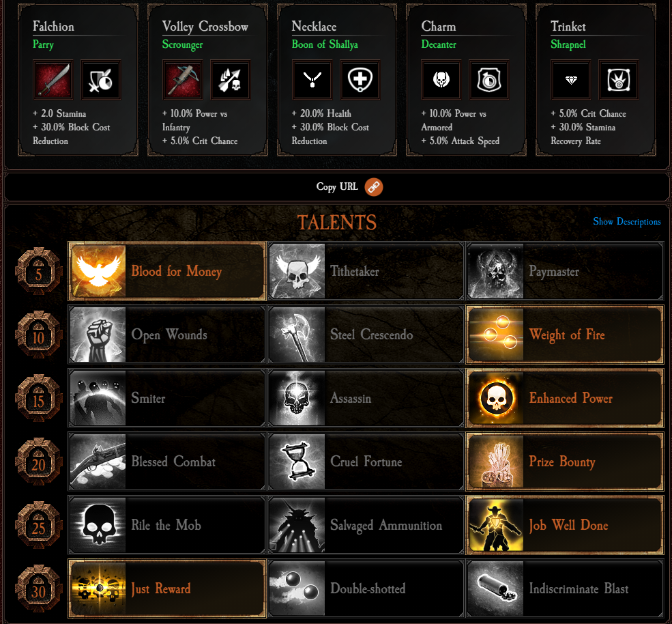The width and height of the screenshot is (672, 624).
Task: Pick the Double-shotted talent
Action: point(366,588)
